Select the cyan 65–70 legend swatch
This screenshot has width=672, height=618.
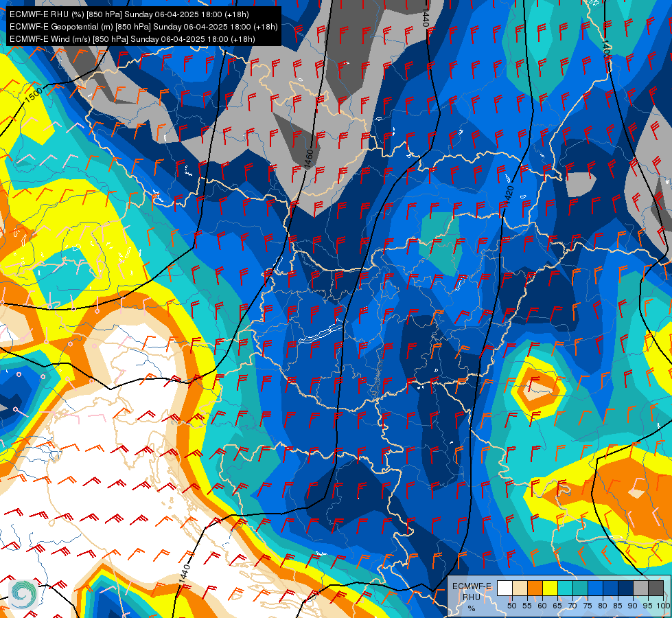[566, 588]
